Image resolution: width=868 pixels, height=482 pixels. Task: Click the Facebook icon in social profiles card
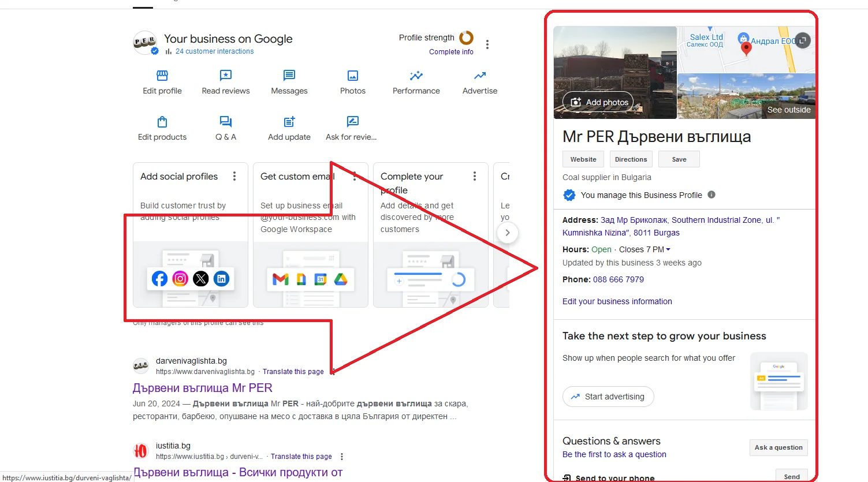click(x=159, y=278)
